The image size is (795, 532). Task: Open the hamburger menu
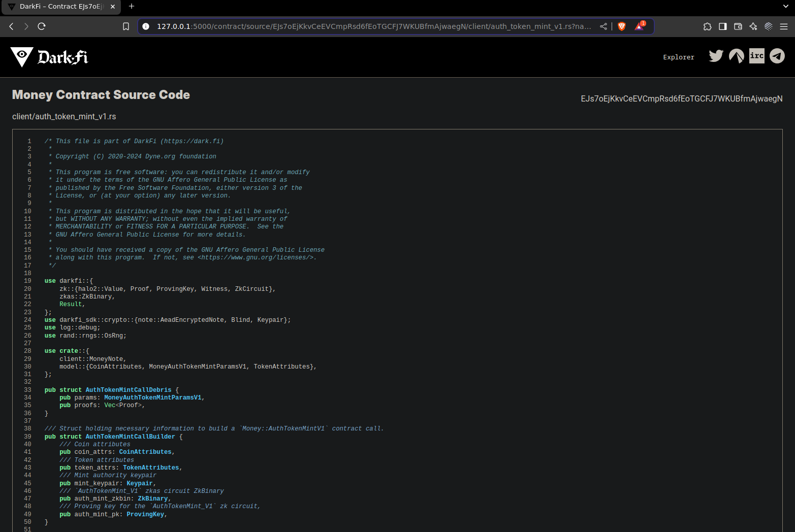point(784,26)
